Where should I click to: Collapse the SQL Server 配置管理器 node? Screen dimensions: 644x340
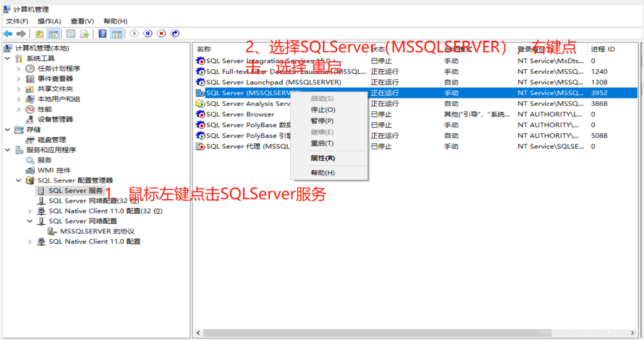[x=19, y=180]
